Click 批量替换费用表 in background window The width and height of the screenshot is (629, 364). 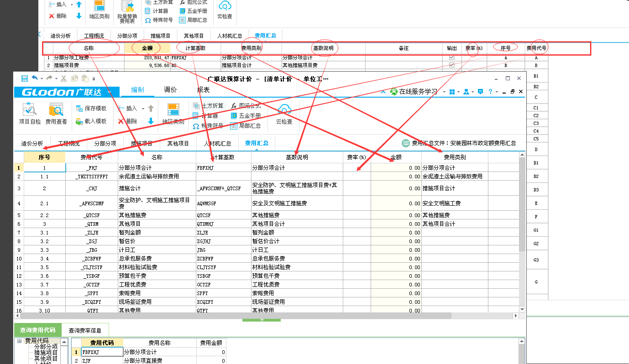coord(126,11)
